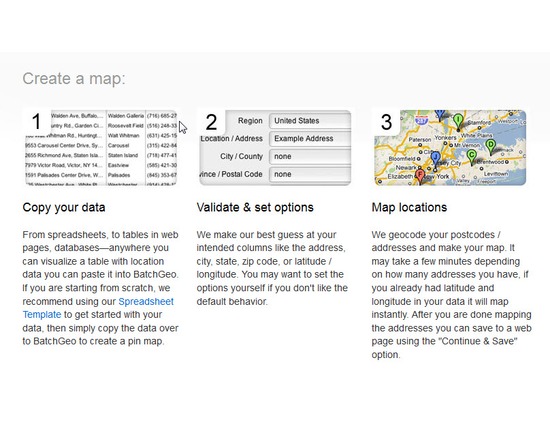This screenshot has width=550, height=440.
Task: Click the 'Bloomfield' label on the map
Action: pos(402,159)
